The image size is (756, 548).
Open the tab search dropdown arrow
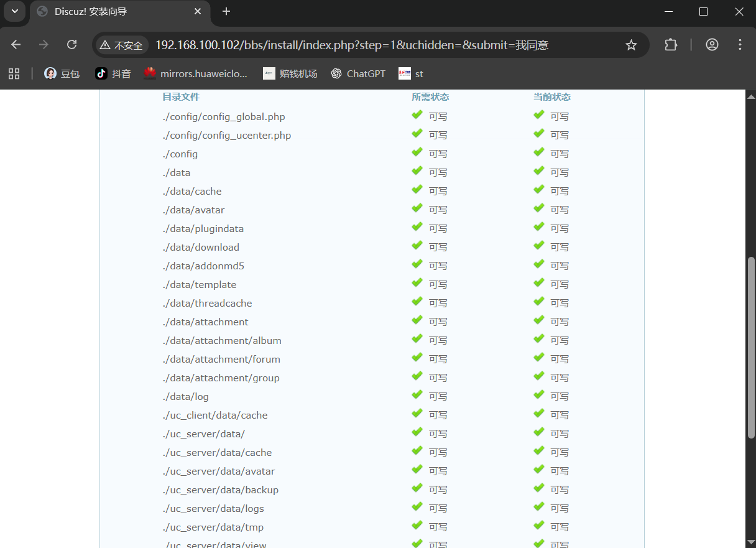(14, 11)
